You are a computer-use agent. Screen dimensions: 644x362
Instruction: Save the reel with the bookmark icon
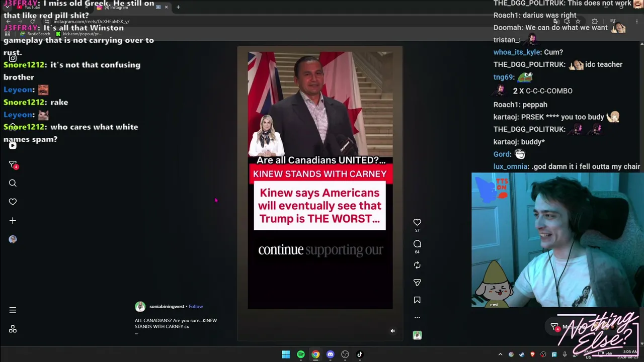pos(417,300)
